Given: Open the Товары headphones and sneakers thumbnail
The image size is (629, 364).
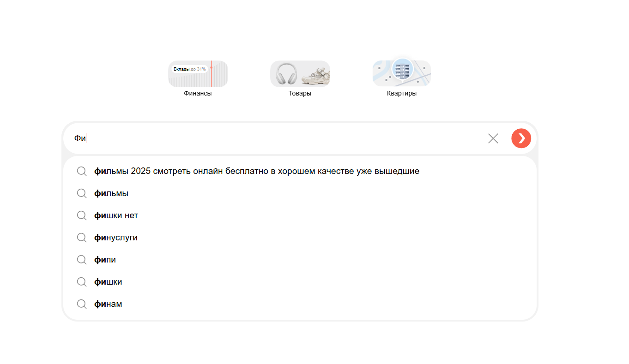Looking at the screenshot, I should coord(300,74).
